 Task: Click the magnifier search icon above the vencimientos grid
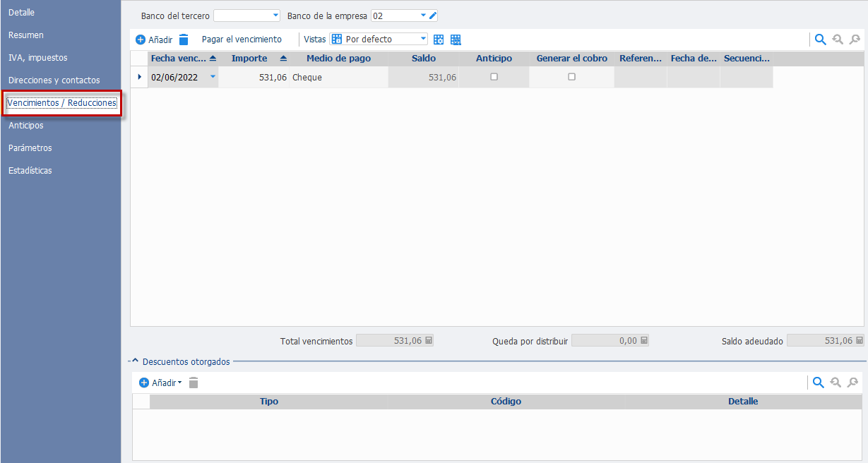pos(820,40)
